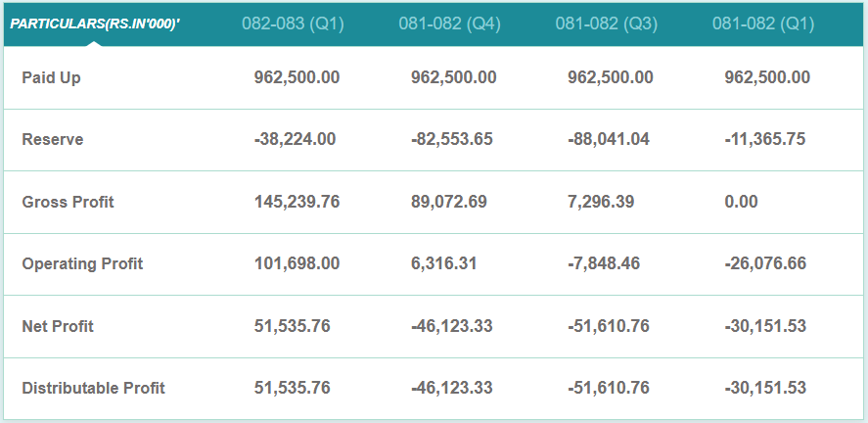Switch to the 081-082 (Q4) column header
The image size is (868, 423).
450,23
